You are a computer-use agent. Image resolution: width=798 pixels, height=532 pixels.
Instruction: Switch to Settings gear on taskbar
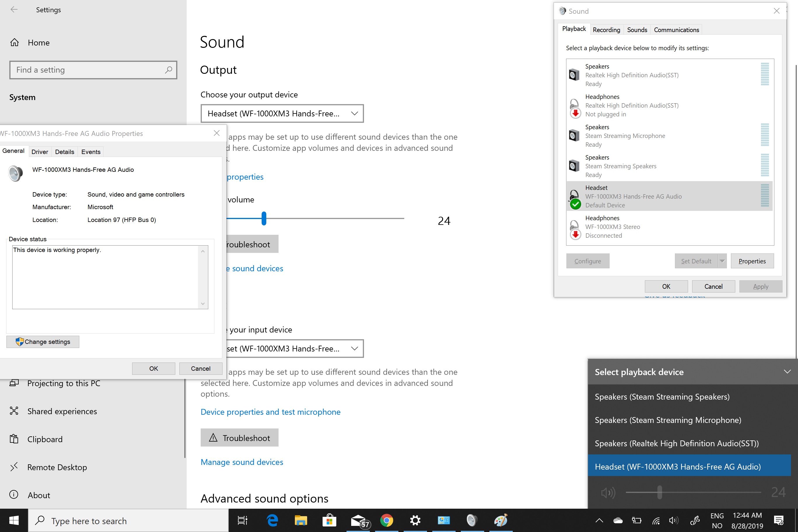[x=415, y=520]
